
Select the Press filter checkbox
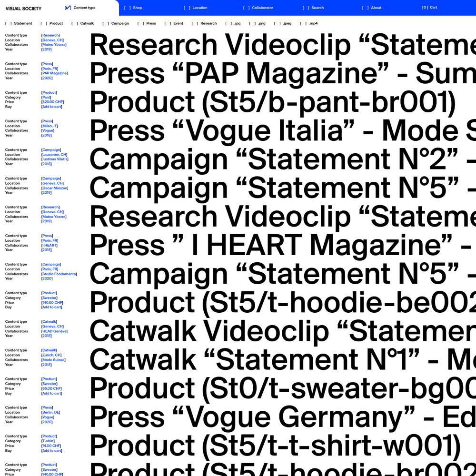147,23
